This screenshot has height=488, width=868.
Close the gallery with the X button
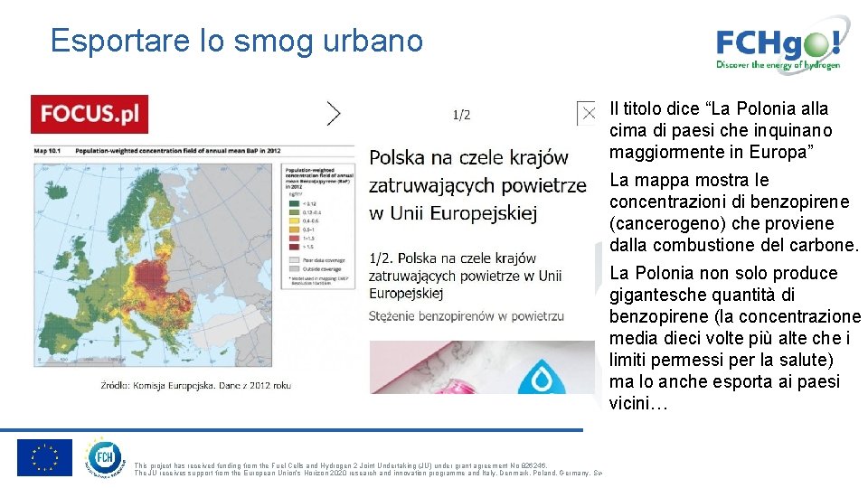pos(589,114)
